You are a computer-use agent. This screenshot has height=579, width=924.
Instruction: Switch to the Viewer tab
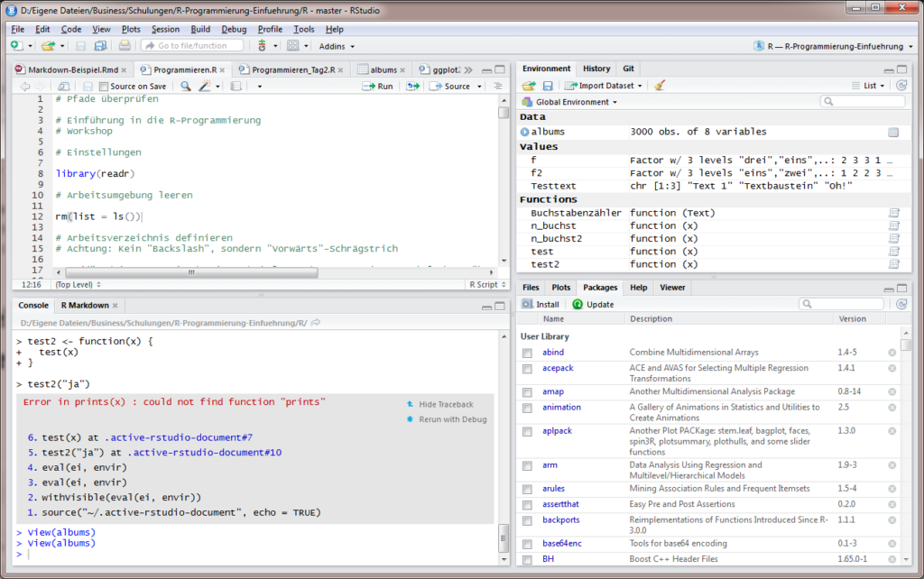click(x=672, y=288)
